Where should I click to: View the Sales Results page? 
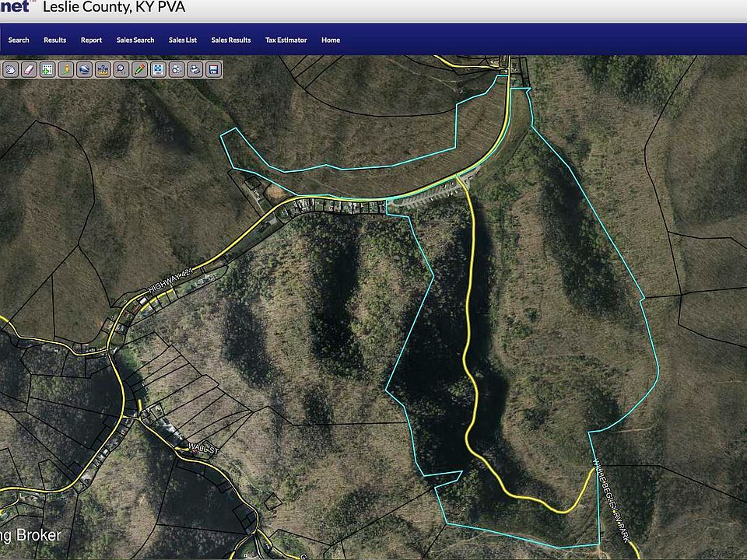point(230,40)
